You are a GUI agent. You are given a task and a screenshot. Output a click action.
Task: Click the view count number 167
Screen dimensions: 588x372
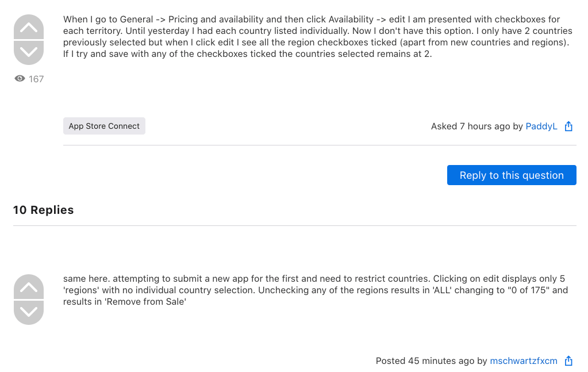tap(35, 79)
